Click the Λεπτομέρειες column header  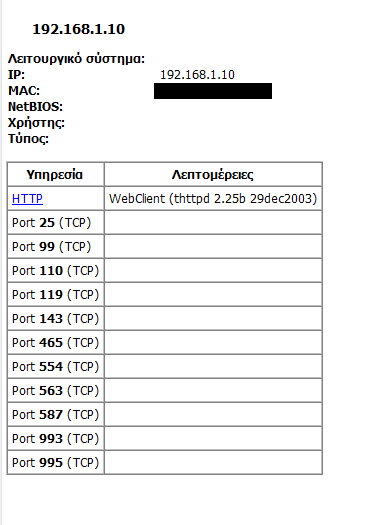213,174
